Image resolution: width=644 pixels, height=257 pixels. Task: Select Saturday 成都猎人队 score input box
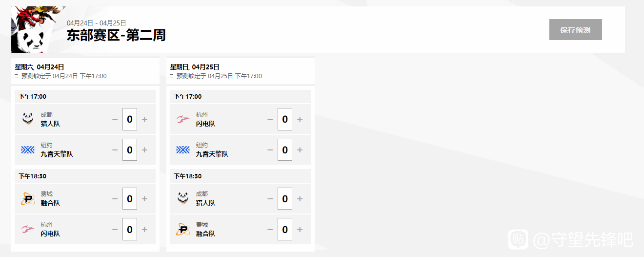pos(130,119)
